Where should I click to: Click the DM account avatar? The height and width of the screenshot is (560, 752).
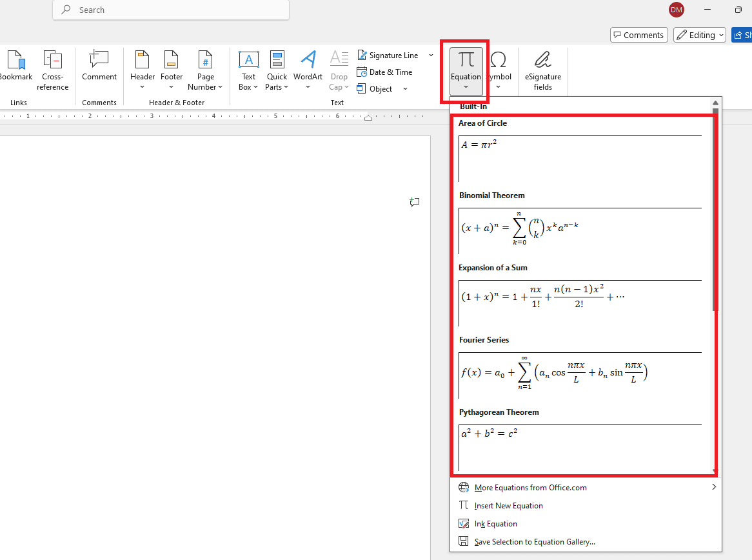[x=677, y=10]
